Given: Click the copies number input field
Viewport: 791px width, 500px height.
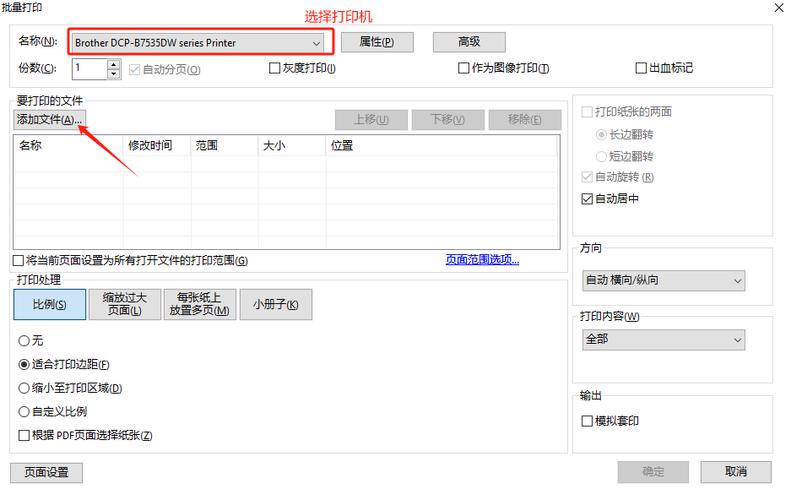Looking at the screenshot, I should pos(88,69).
